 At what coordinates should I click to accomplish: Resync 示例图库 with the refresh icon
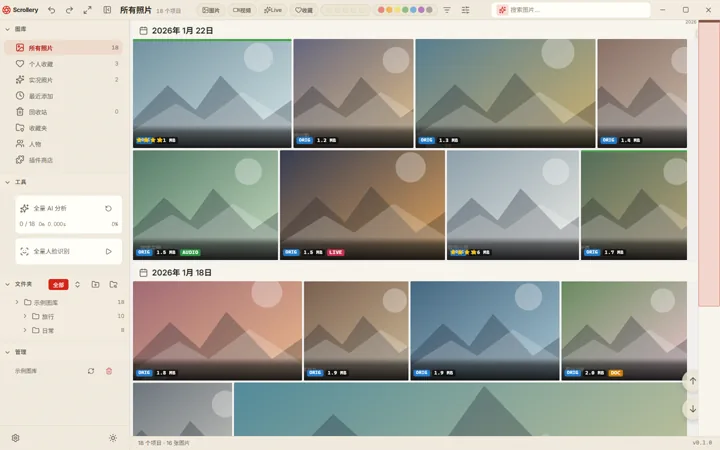coord(91,371)
